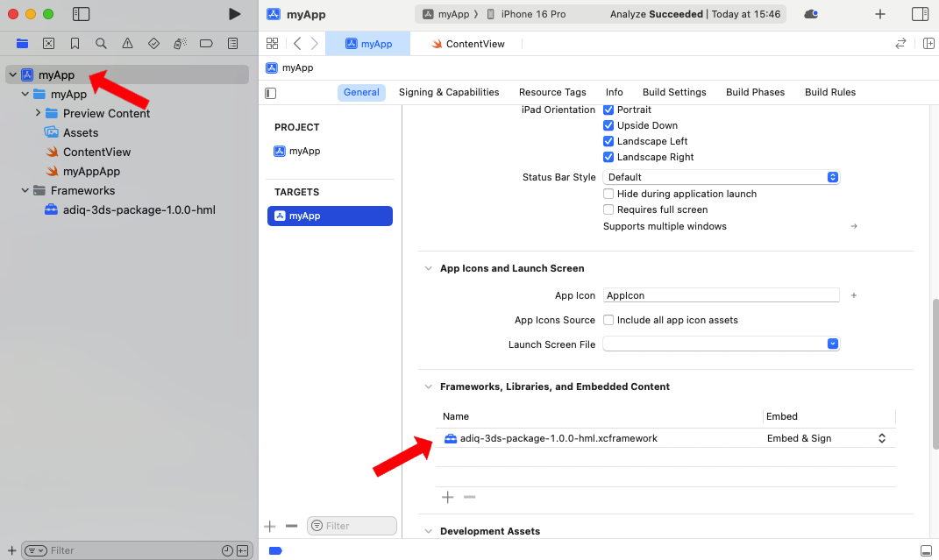Go forward with the right chevron
939x560 pixels.
(315, 43)
